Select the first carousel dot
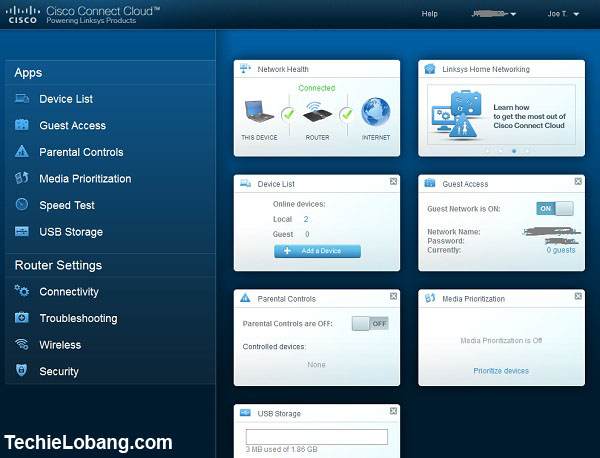 coord(487,151)
